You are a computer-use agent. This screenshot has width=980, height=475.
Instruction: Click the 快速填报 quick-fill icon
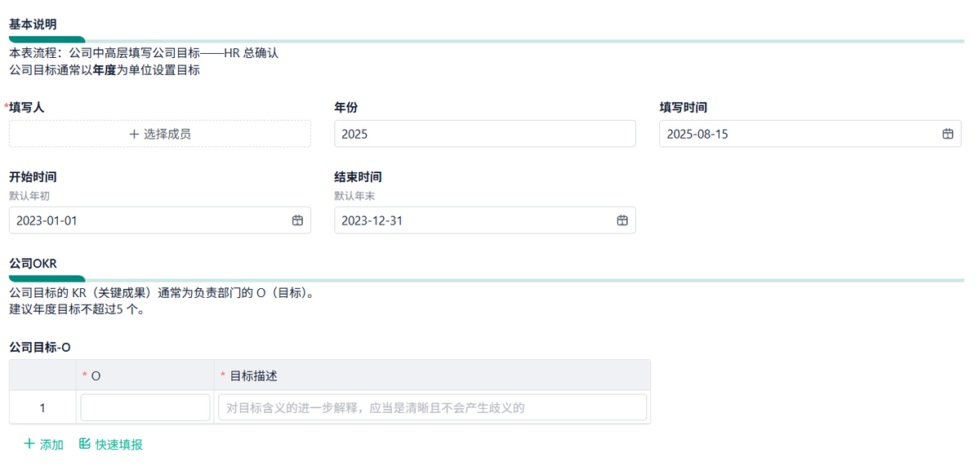85,445
